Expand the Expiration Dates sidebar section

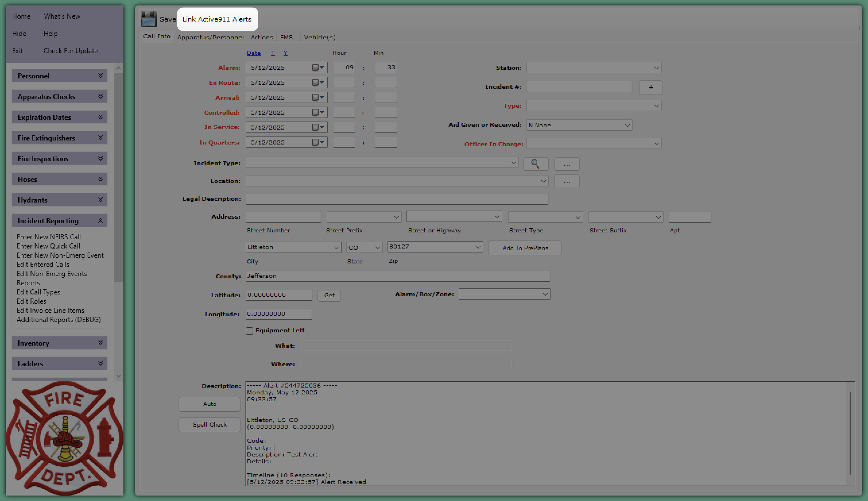click(59, 117)
